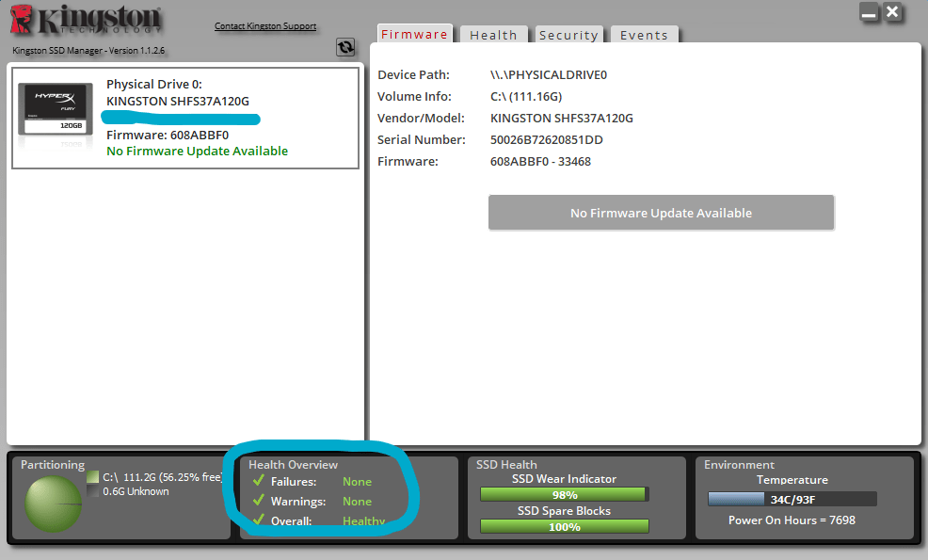Click the refresh drives icon
This screenshot has width=928, height=560.
click(x=345, y=47)
